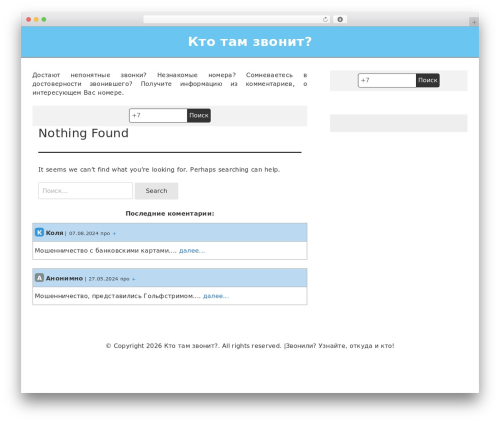Click the intro paragraph "Достают непонятные звонки?"
This screenshot has height=423, width=500.
(x=170, y=84)
